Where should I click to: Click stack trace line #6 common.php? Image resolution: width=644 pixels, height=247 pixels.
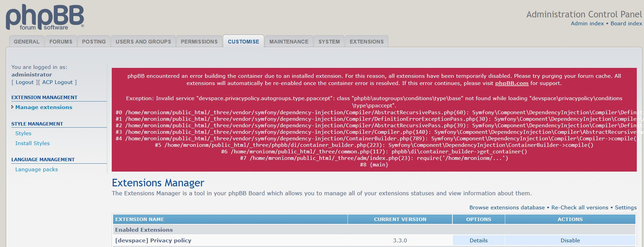click(x=374, y=151)
